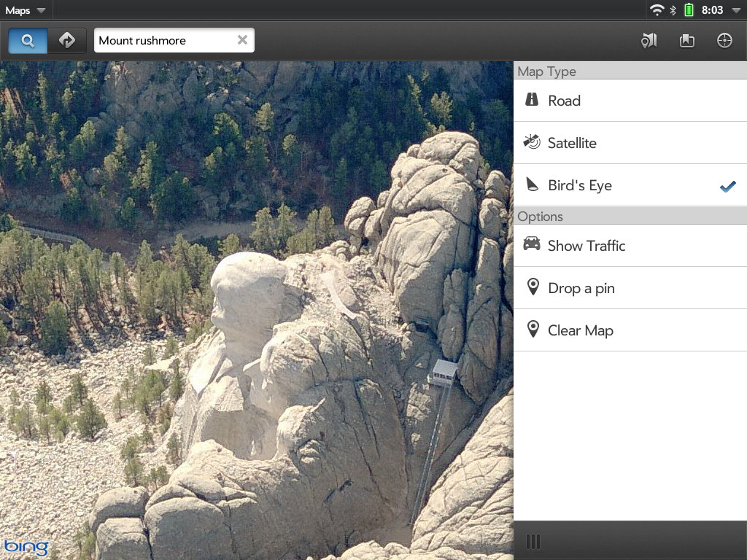747x560 pixels.
Task: Open the bookmarks icon in toolbar
Action: coord(686,41)
